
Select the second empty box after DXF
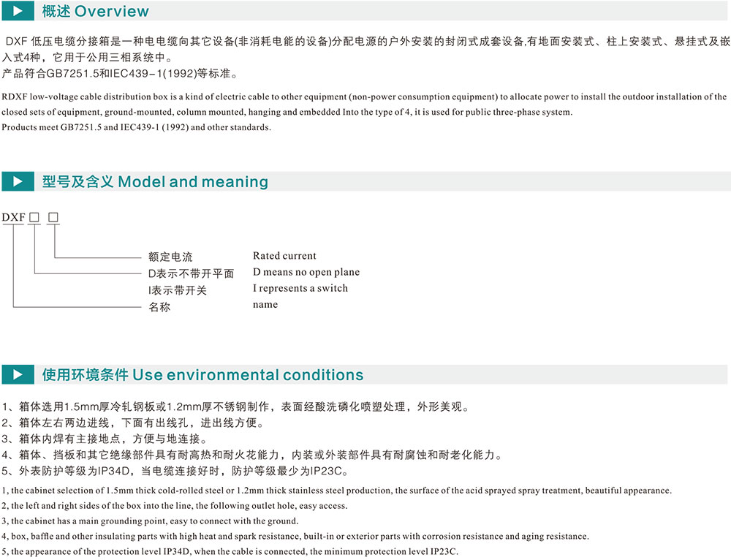tap(53, 217)
